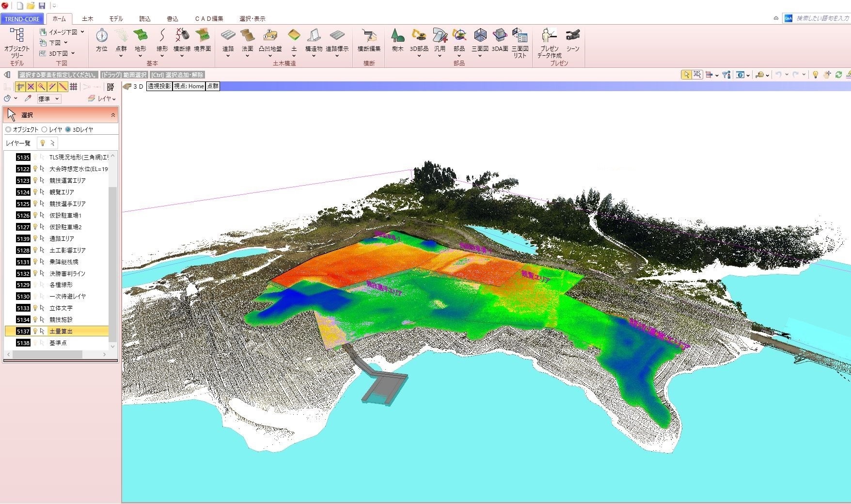Viewport: 851px width, 504px height.
Task: Click the 3DA面 icon
Action: [x=500, y=36]
